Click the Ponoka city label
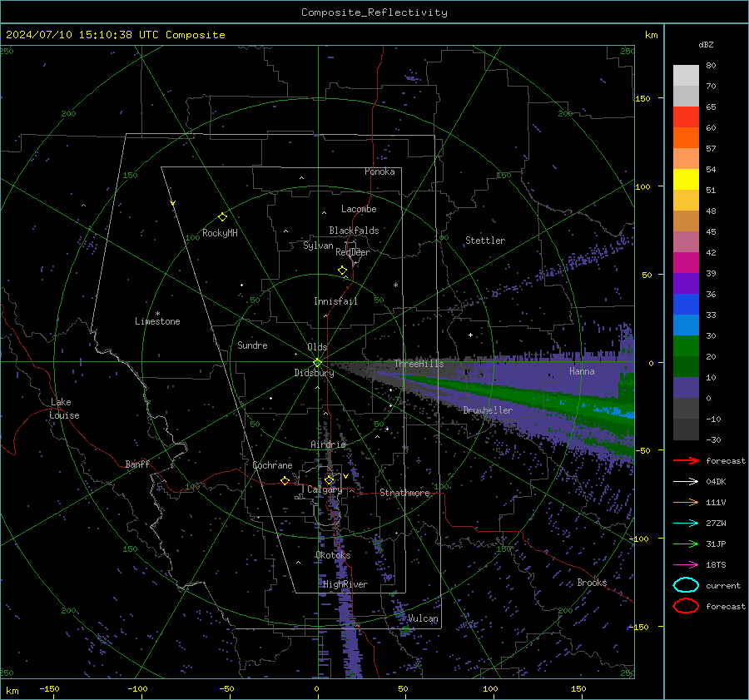749x700 pixels. [379, 171]
